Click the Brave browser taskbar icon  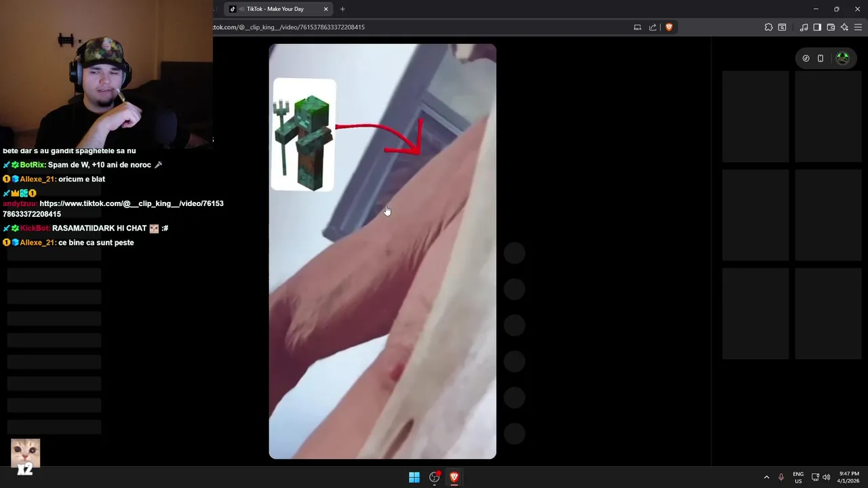tap(454, 477)
